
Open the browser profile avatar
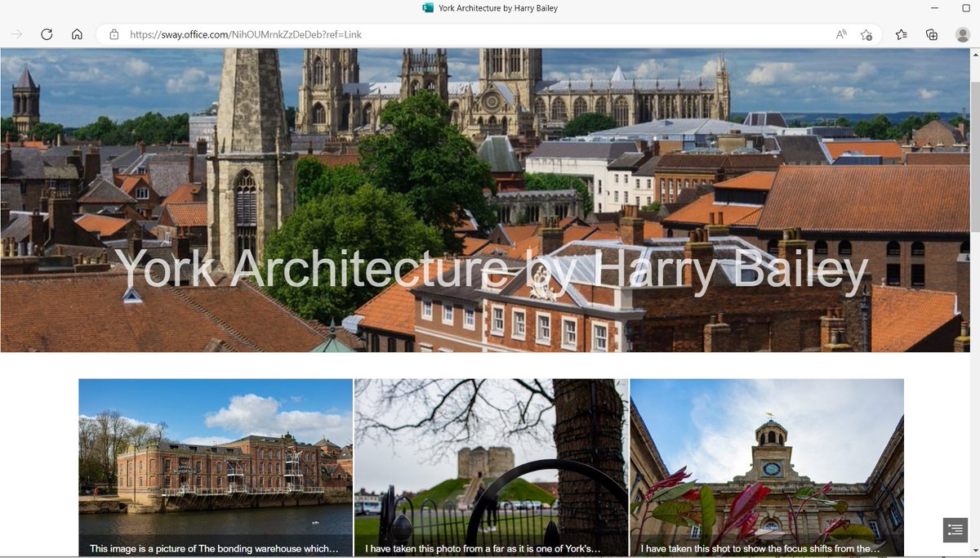pyautogui.click(x=962, y=34)
